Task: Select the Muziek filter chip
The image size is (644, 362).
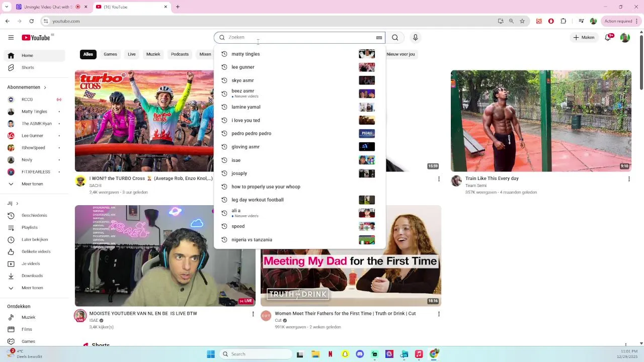Action: [x=153, y=54]
